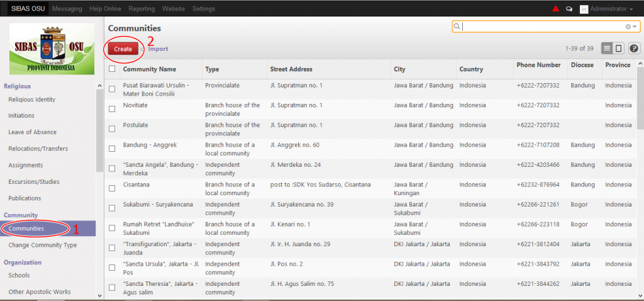Click the red warning triangle icon
Viewport: 644px width, 301px height.
(555, 9)
